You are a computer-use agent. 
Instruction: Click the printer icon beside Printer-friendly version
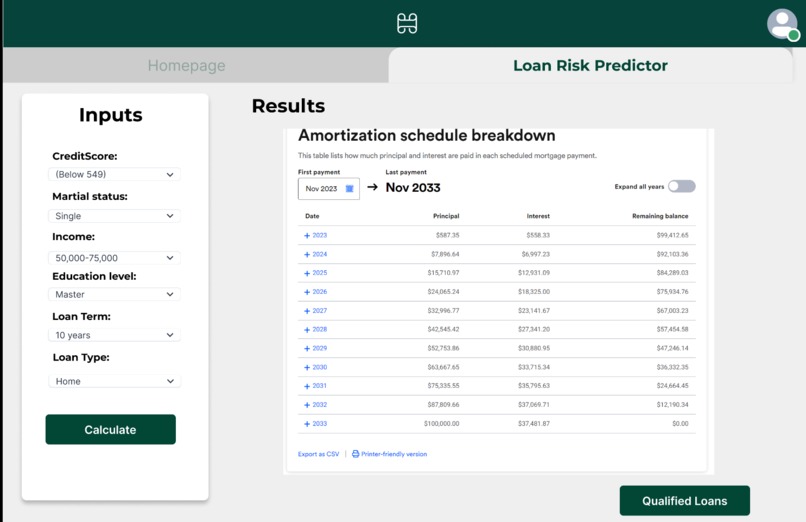point(355,454)
